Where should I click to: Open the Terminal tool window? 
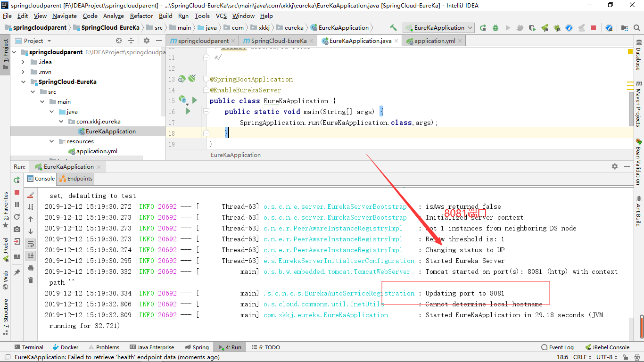29,347
